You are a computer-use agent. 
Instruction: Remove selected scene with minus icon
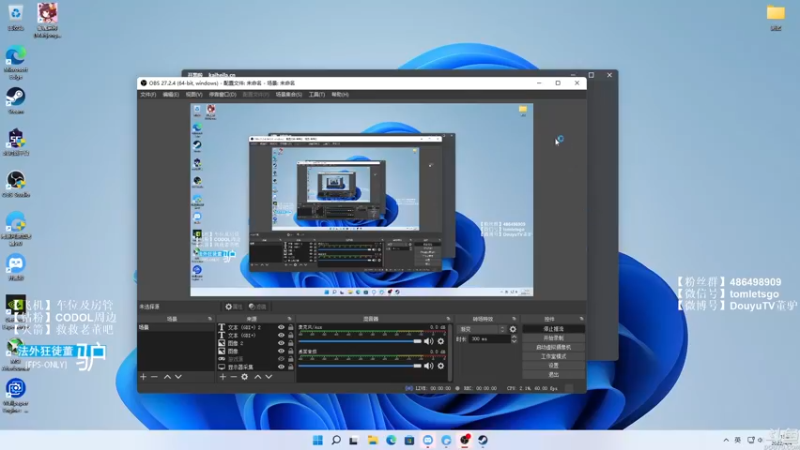point(154,377)
